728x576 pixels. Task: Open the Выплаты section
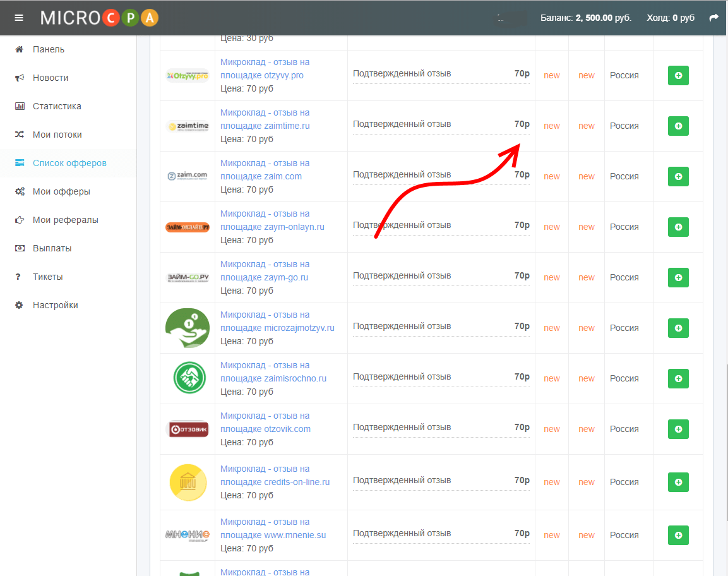52,248
